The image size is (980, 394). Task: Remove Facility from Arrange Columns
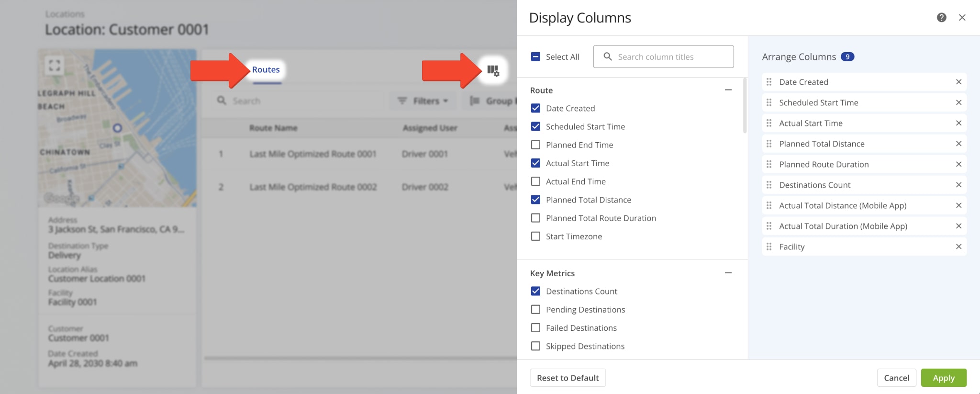[958, 247]
